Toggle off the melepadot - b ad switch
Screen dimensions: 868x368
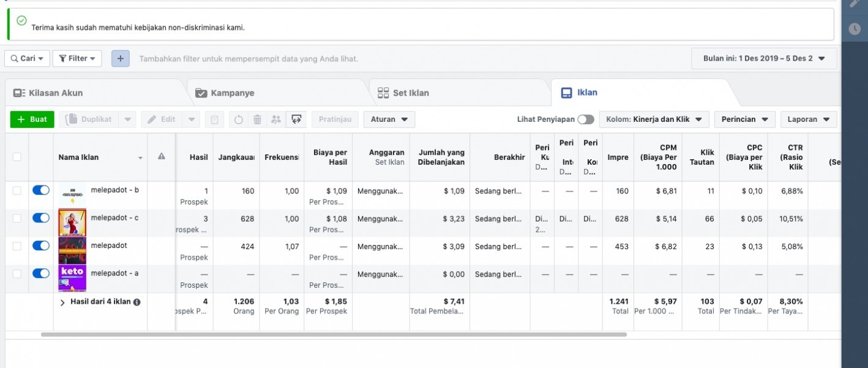[41, 190]
